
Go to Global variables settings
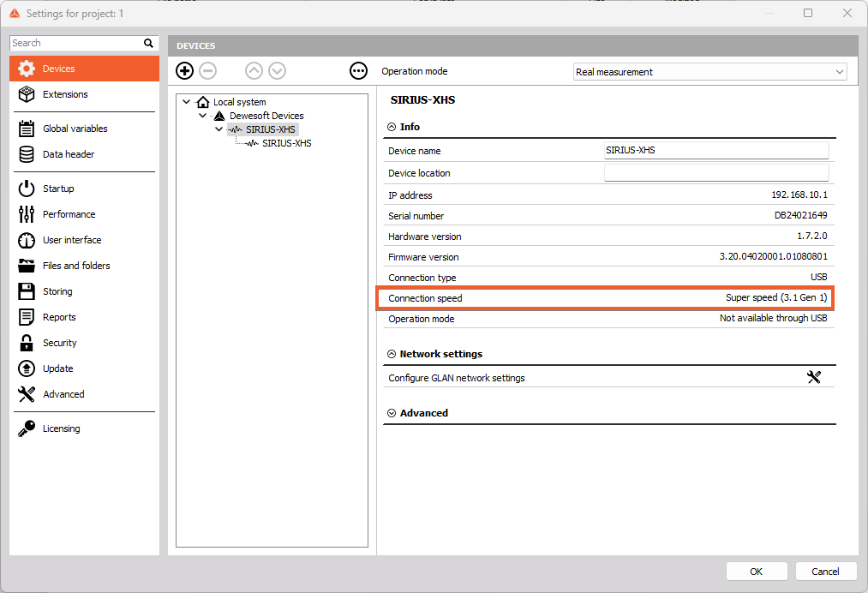[x=84, y=129]
